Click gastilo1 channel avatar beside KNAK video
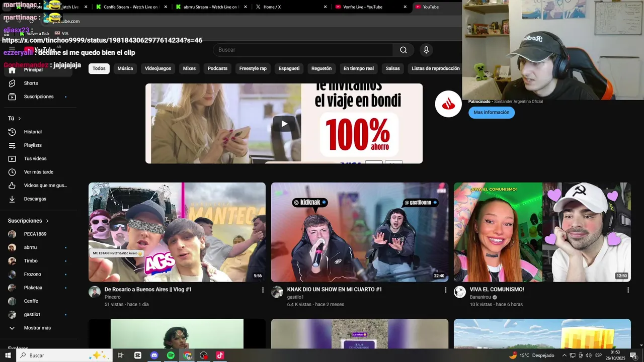Image resolution: width=644 pixels, height=362 pixels. click(277, 292)
